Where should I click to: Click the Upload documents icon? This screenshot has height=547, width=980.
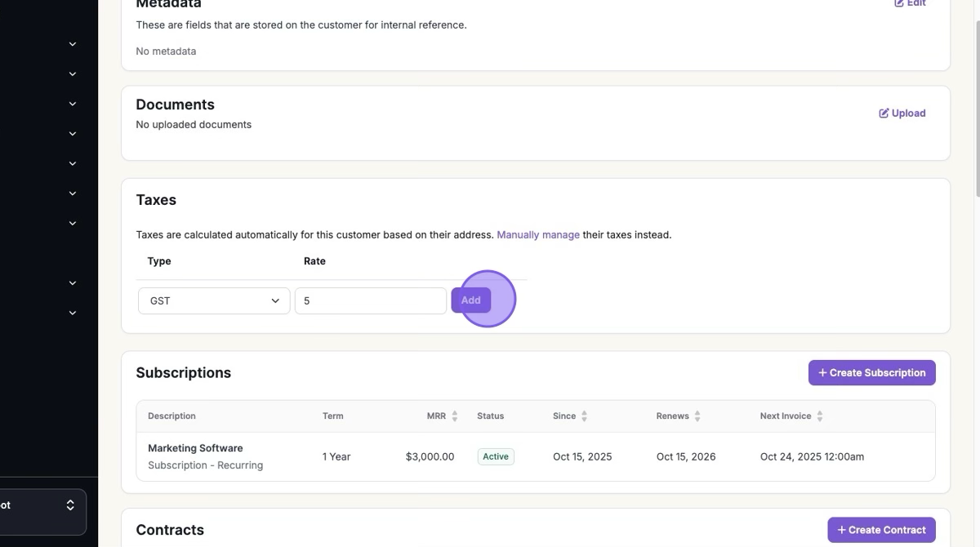pos(884,113)
